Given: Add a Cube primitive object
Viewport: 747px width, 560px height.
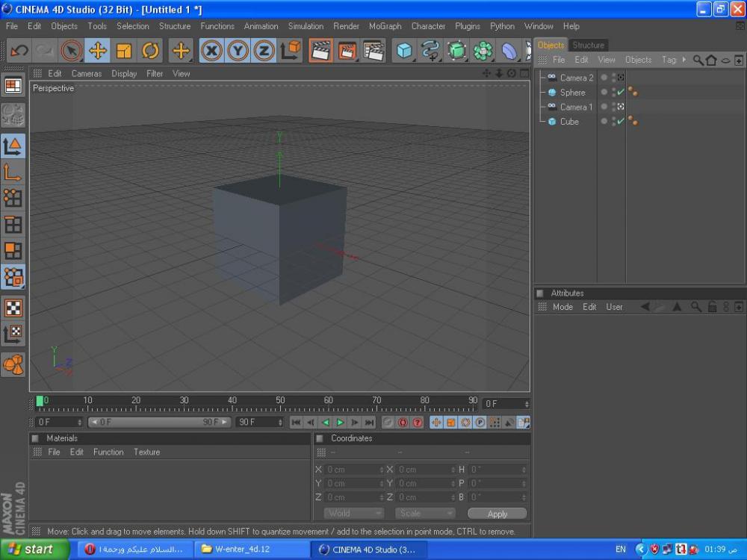Looking at the screenshot, I should pyautogui.click(x=404, y=51).
